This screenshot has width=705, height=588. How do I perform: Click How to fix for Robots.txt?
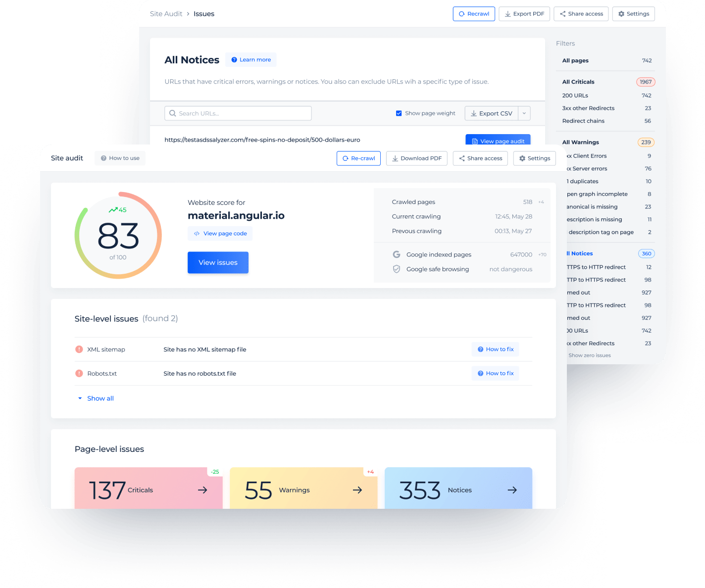tap(495, 373)
